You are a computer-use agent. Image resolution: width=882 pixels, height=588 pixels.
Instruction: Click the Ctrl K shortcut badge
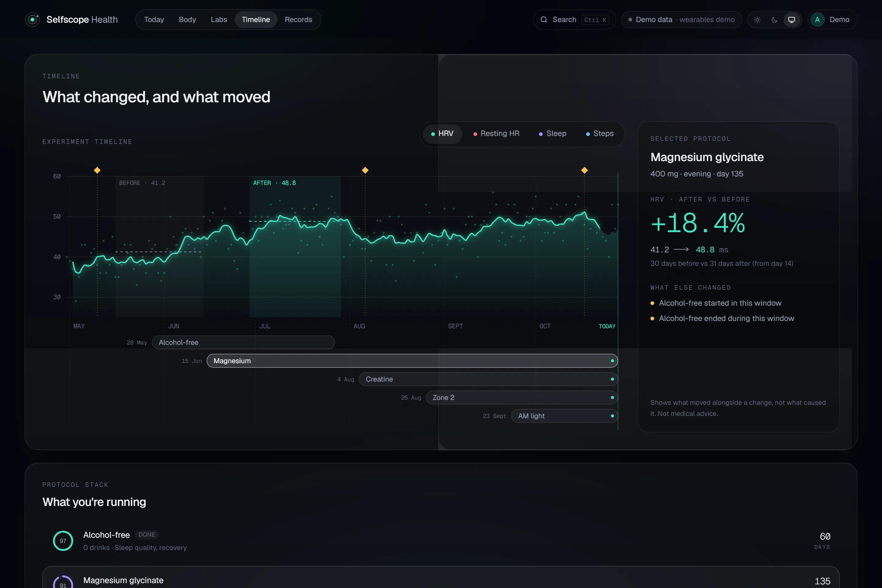click(x=595, y=20)
